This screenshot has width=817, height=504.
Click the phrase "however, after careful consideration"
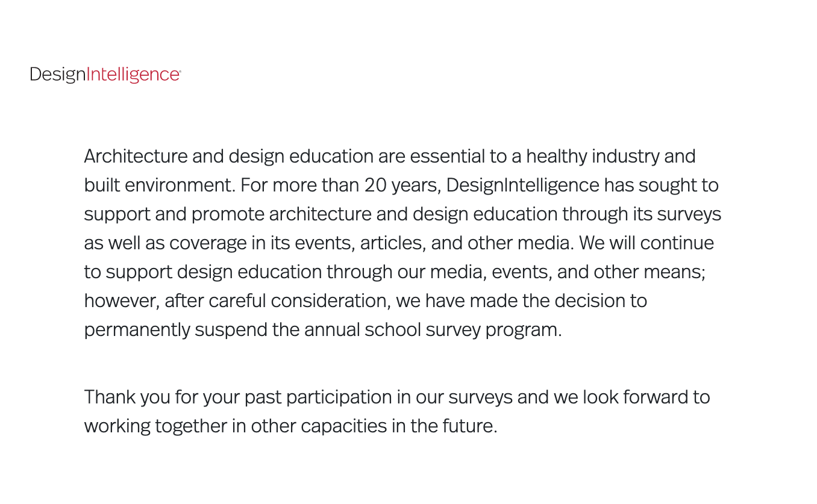[237, 301]
